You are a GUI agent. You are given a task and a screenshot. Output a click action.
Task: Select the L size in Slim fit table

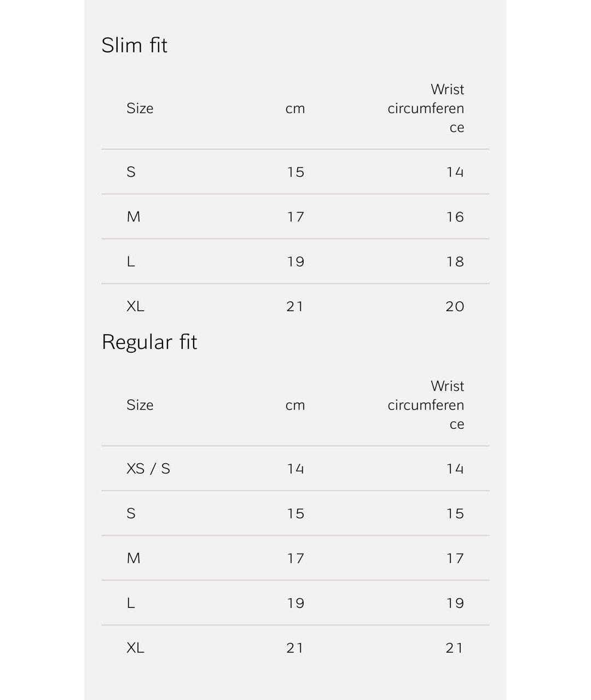click(131, 261)
